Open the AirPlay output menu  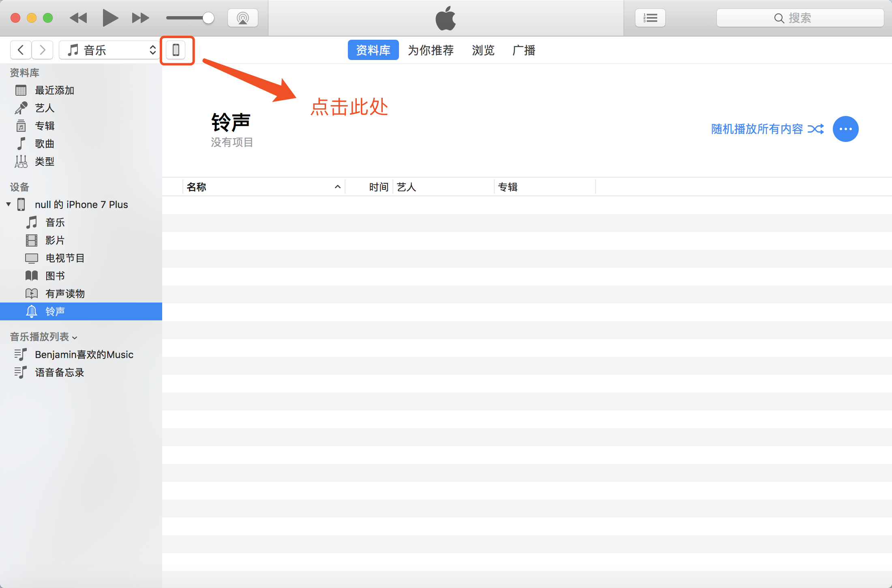[242, 18]
